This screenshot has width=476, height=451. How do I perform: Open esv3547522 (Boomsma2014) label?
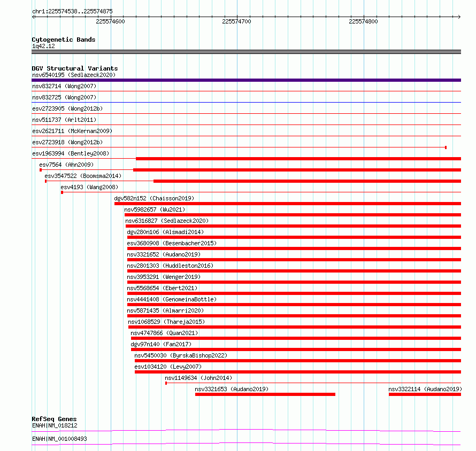83,176
